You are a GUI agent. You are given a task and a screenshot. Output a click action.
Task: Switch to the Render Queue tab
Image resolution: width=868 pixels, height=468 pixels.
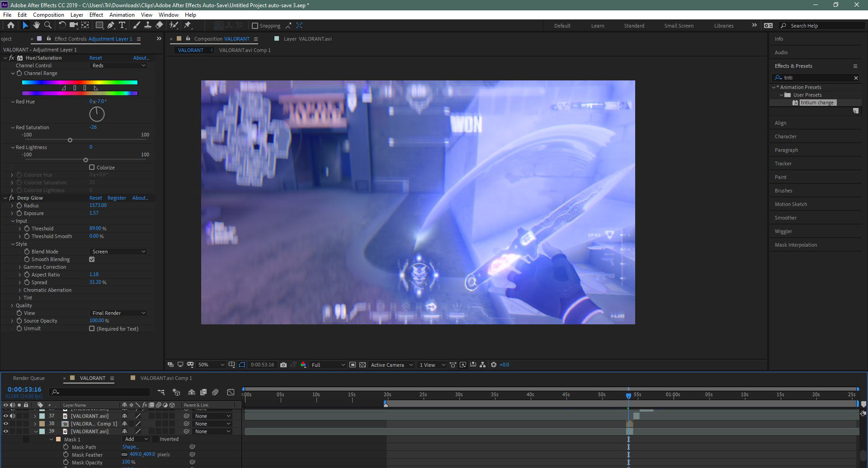pyautogui.click(x=29, y=378)
